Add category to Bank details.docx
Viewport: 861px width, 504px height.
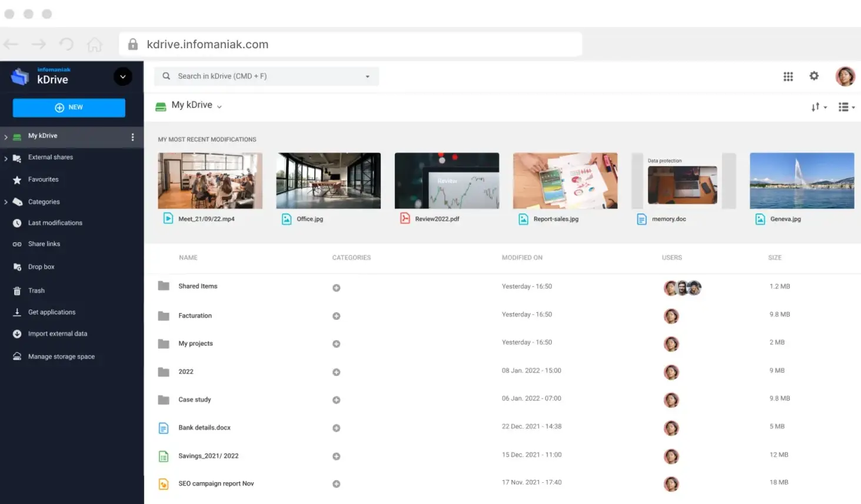click(336, 428)
